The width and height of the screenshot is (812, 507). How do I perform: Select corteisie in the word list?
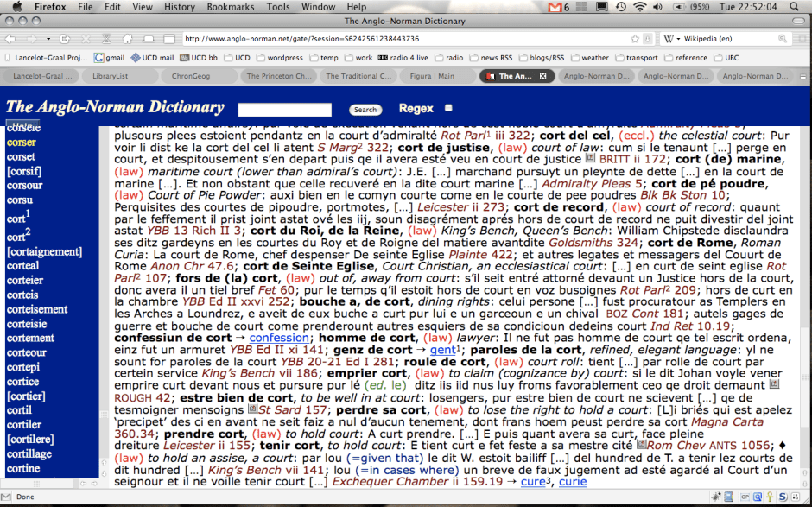coord(28,324)
